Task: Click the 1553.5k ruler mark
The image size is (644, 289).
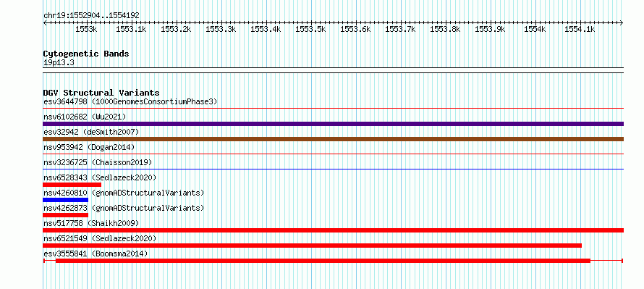Action: 310,29
